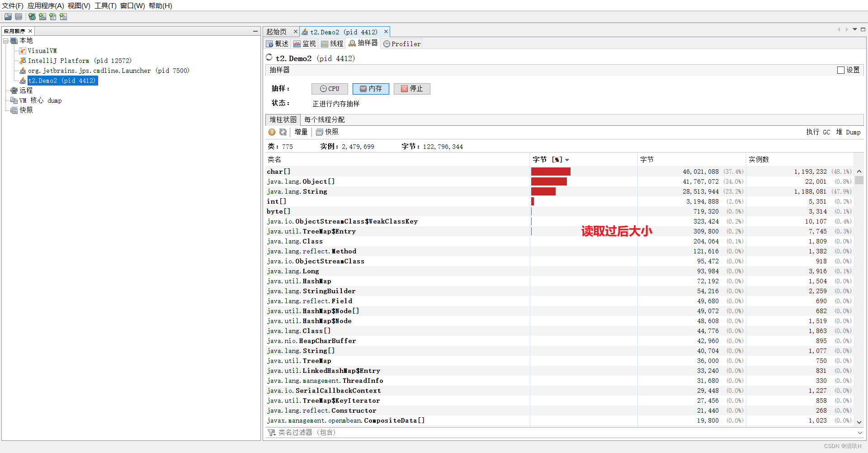868x453 pixels.
Task: Close the 应用程序 panel tab
Action: pyautogui.click(x=30, y=31)
